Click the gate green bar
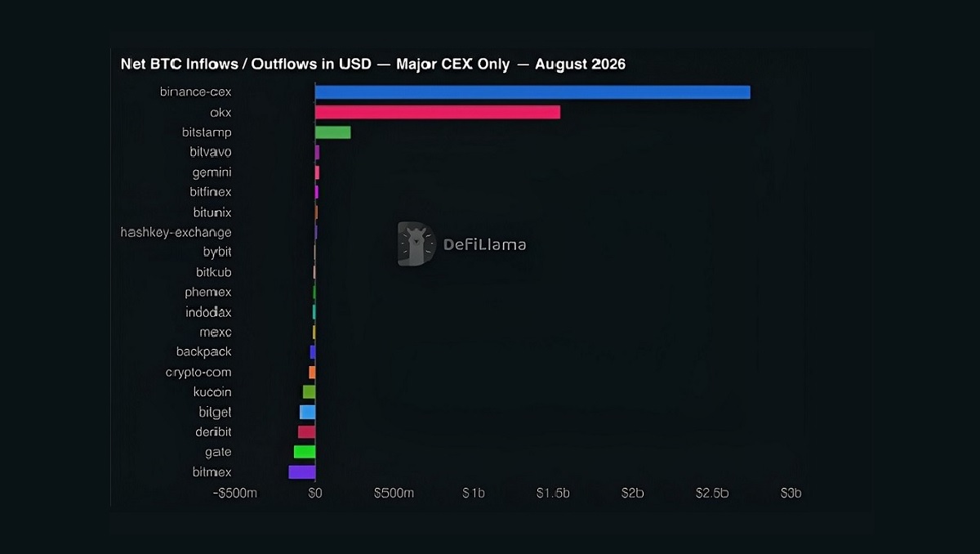The height and width of the screenshot is (554, 980). (305, 452)
